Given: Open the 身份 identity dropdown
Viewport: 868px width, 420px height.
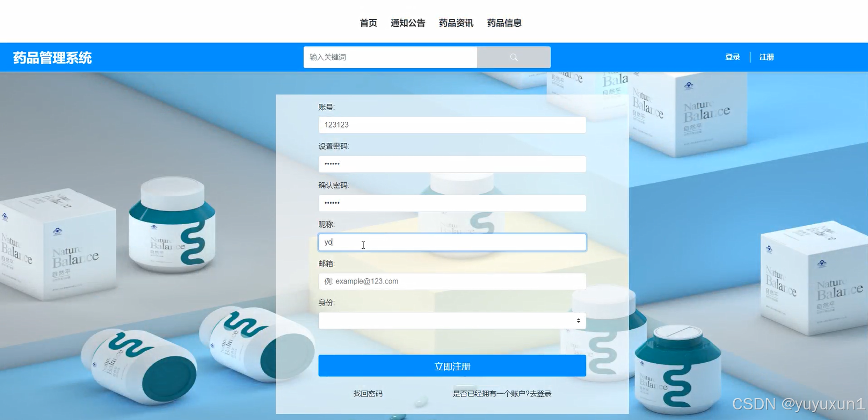Looking at the screenshot, I should 452,320.
